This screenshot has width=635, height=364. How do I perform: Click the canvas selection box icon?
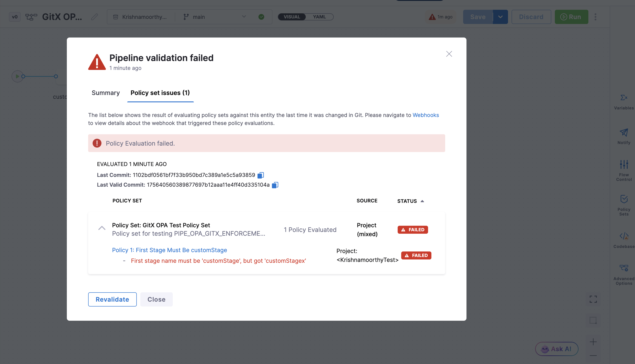tap(593, 320)
